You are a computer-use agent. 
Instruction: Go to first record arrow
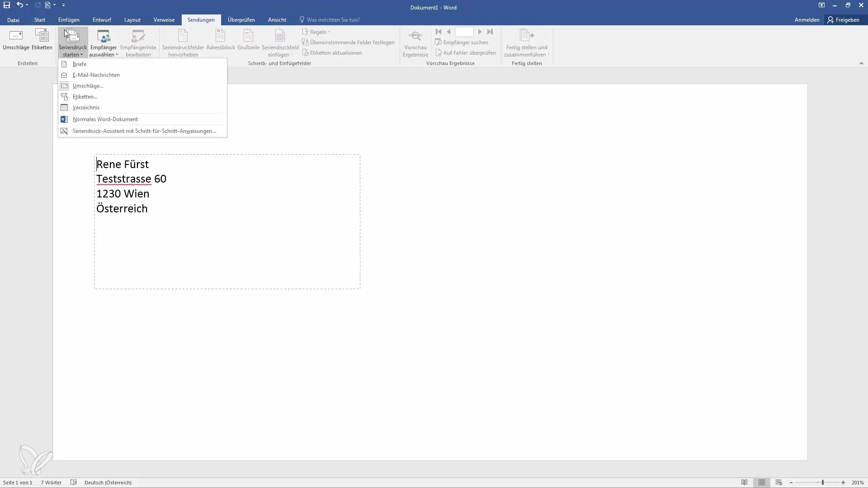439,32
